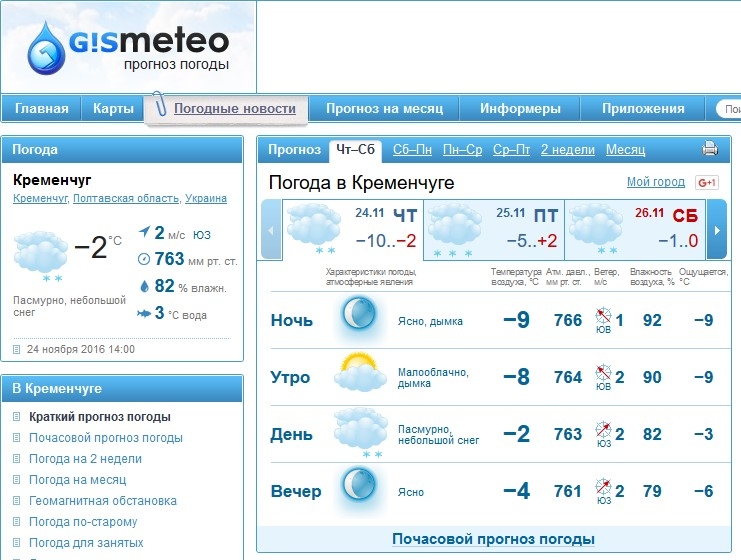The width and height of the screenshot is (741, 560).
Task: Switch to the Сб–Пн tab
Action: [412, 150]
